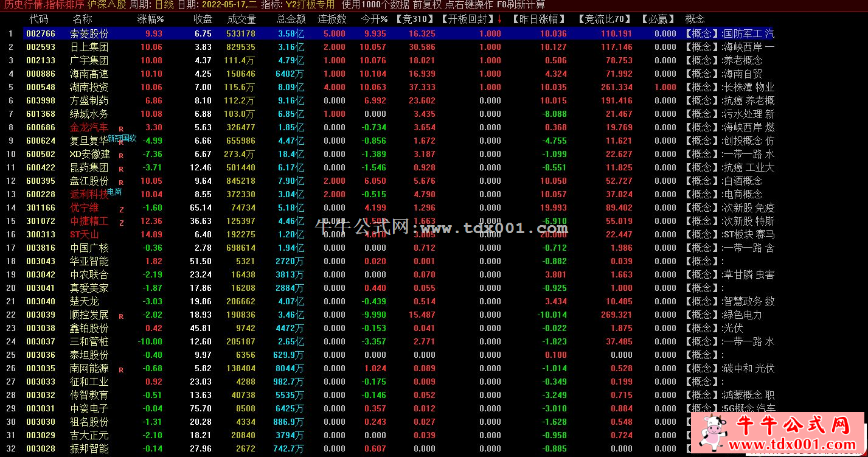
Task: Click the R marker next to 南网能源
Action: 121,370
